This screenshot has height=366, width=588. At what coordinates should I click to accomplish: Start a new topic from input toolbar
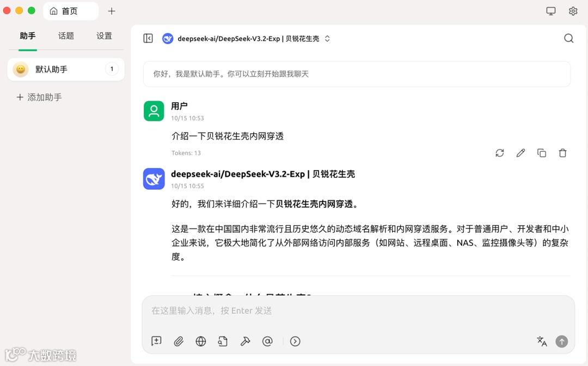156,341
